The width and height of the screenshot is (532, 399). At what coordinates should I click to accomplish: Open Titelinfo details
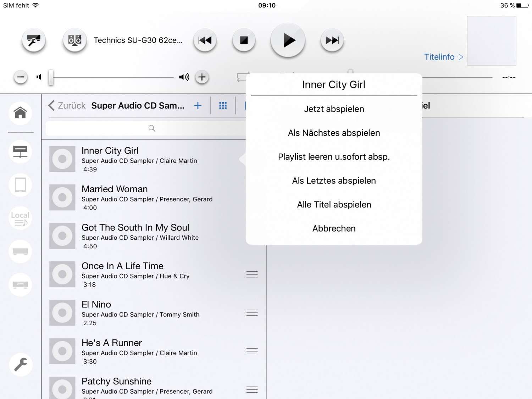[444, 57]
